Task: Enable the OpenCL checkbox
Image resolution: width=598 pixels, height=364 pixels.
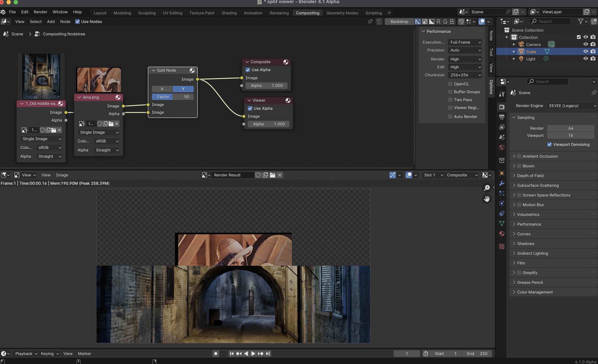Action: point(450,84)
